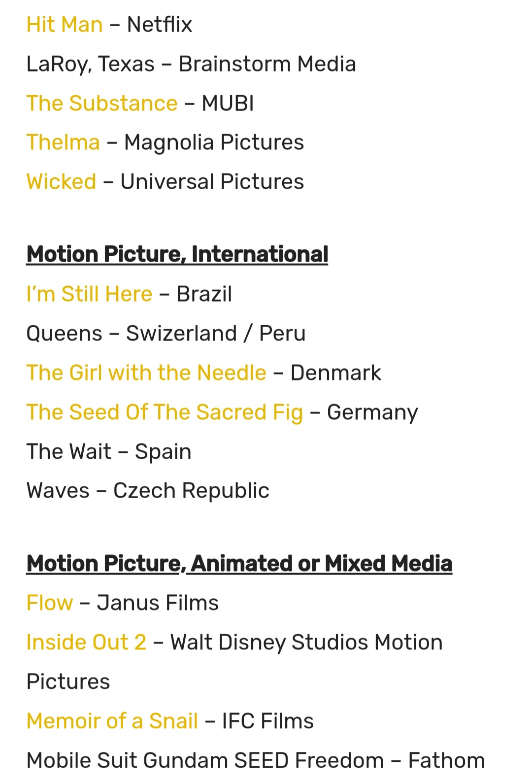Open the Flow link

click(50, 603)
